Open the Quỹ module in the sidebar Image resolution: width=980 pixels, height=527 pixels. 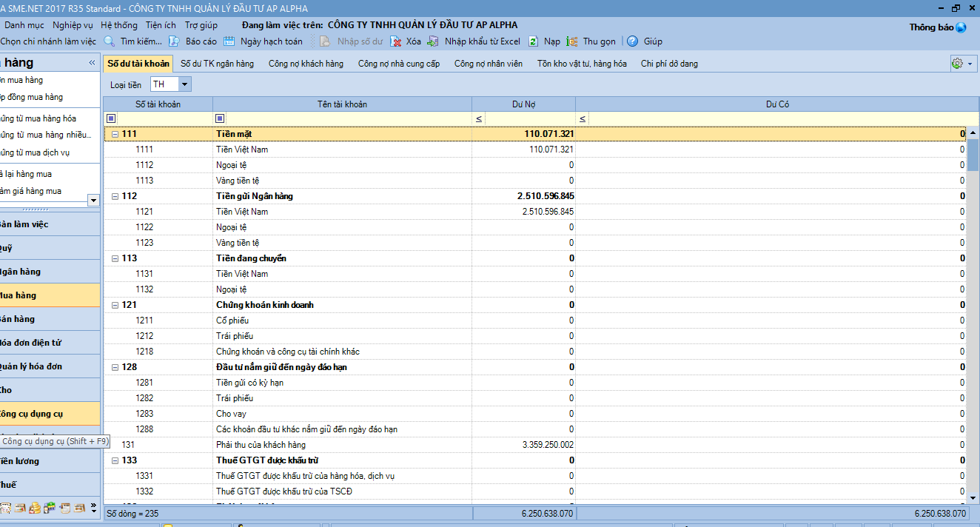click(50, 248)
